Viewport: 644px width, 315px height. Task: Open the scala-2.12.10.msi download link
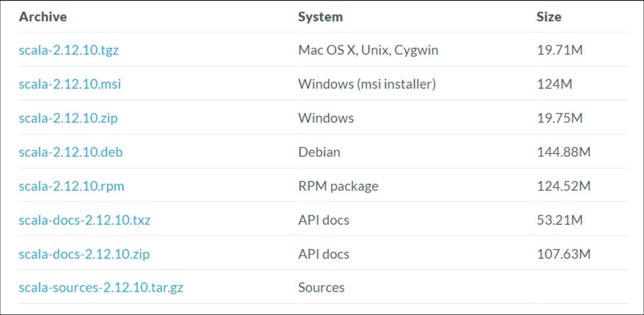tap(70, 84)
